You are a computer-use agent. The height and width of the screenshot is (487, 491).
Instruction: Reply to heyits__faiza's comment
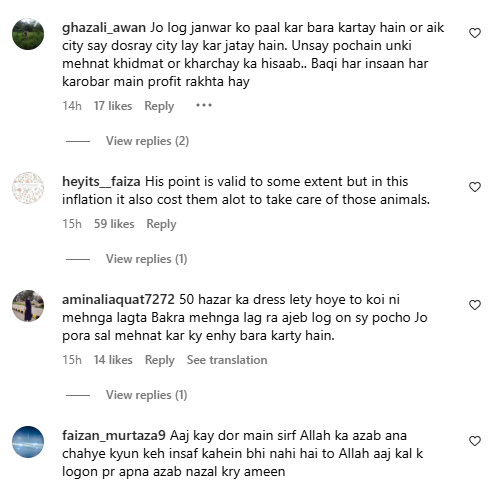click(x=161, y=224)
